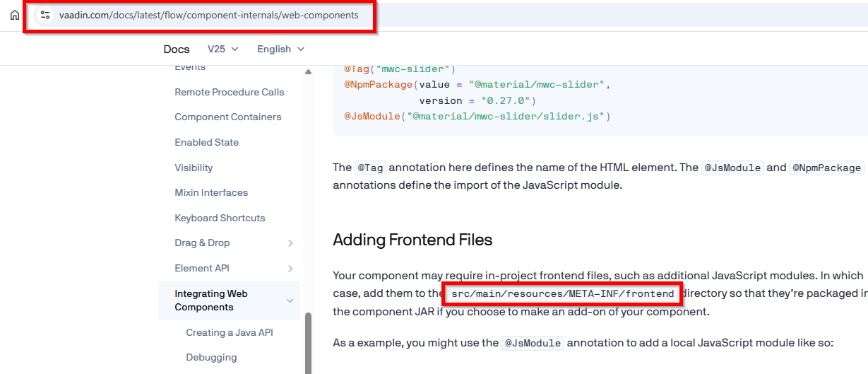Open the V25 version dropdown
The image size is (868, 374).
pyautogui.click(x=223, y=49)
